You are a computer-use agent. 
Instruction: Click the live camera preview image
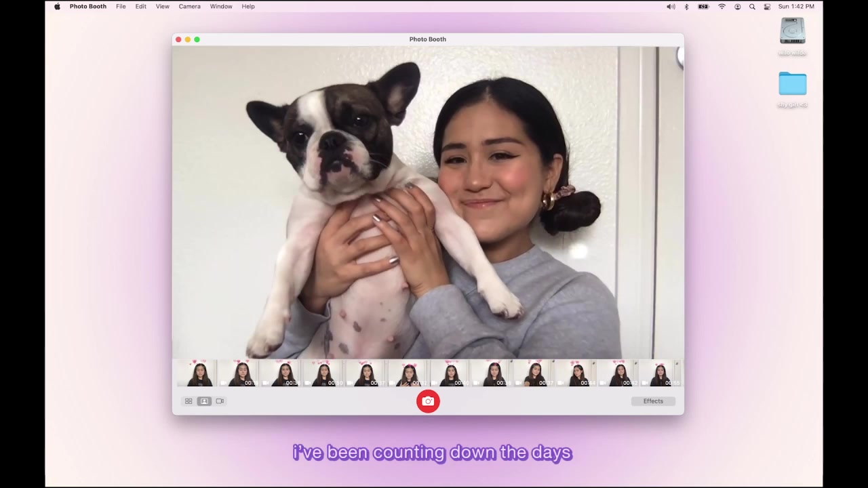(x=428, y=202)
